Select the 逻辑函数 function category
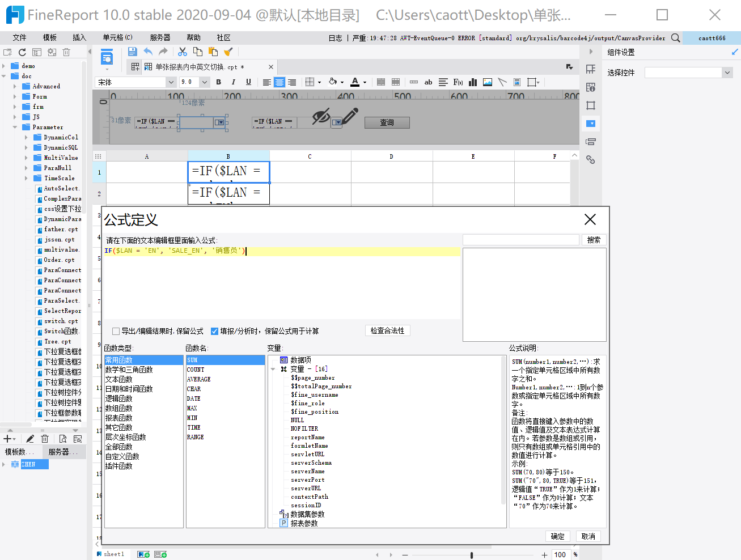The image size is (741, 560). click(x=119, y=398)
